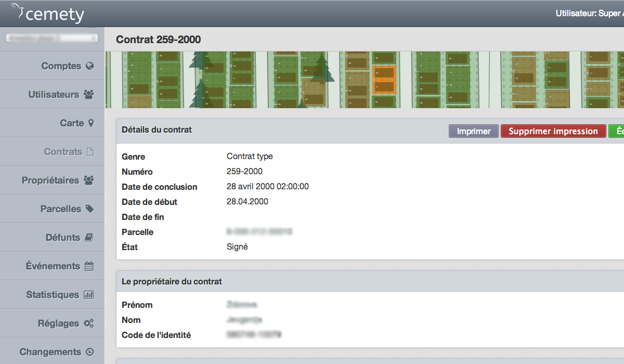The height and width of the screenshot is (364, 624).
Task: Click the book icon beside Défunts
Action: [x=89, y=238]
